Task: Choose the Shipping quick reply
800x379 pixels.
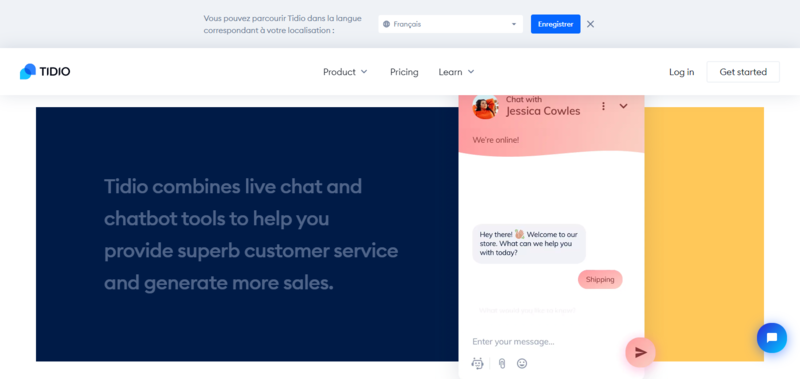Action: 600,280
